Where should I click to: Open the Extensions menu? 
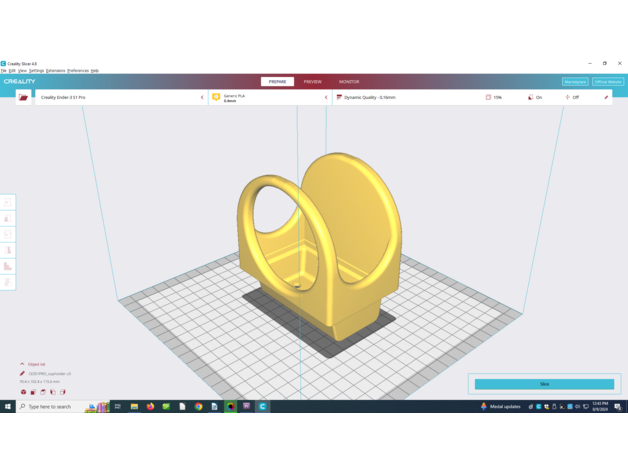(55, 71)
